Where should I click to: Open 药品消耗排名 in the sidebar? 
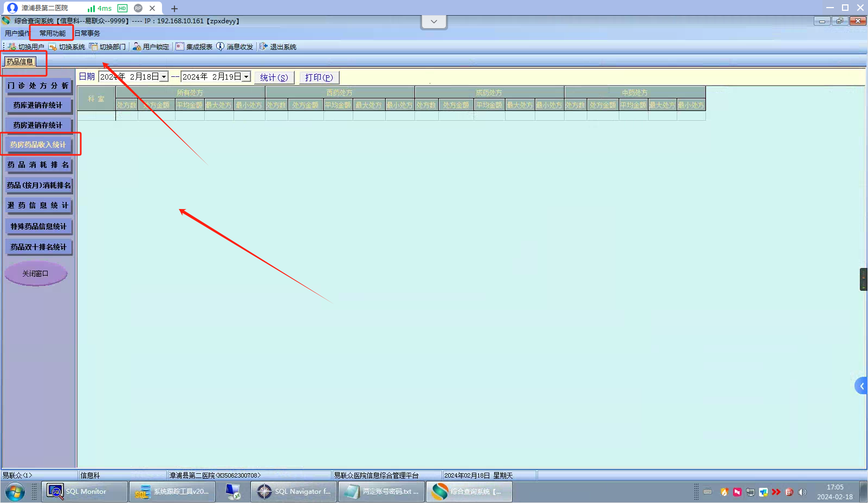coord(38,165)
